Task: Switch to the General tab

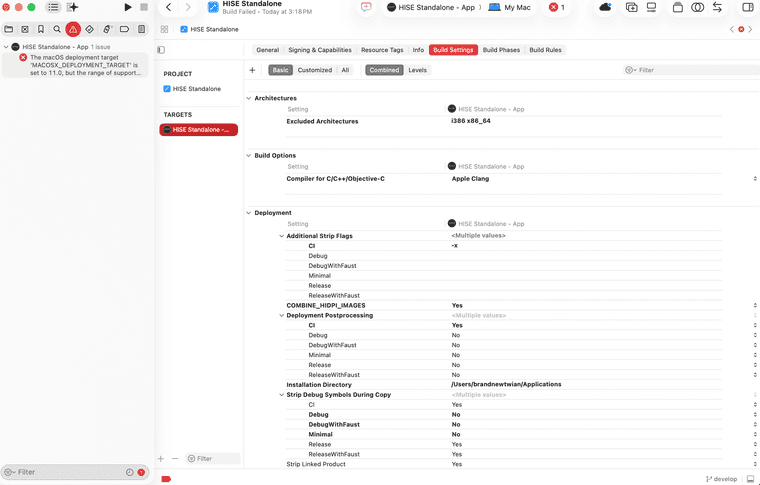Action: (268, 50)
